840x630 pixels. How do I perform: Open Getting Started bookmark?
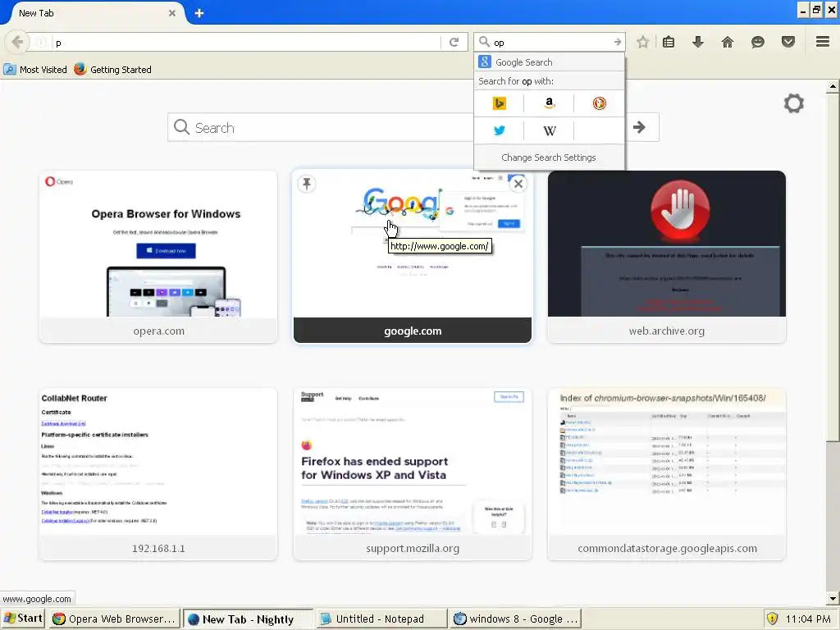pyautogui.click(x=113, y=70)
